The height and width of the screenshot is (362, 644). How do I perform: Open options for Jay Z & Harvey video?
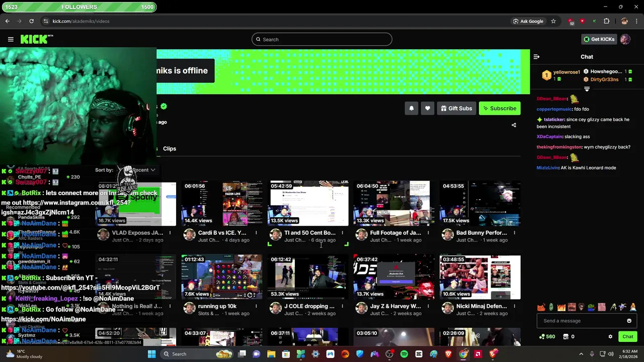pyautogui.click(x=428, y=306)
